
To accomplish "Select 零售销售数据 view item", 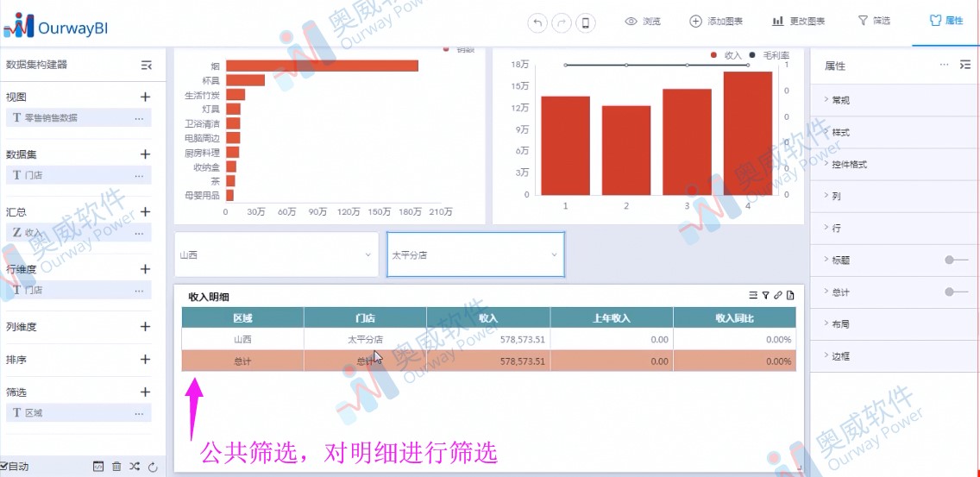I will tap(79, 117).
